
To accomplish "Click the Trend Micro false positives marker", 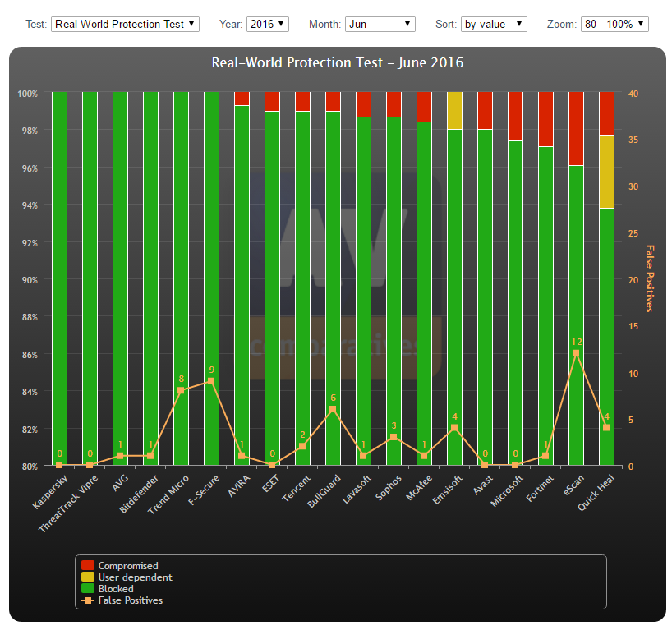I will (x=181, y=390).
